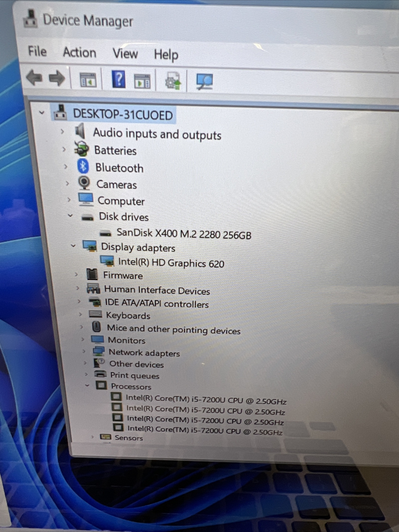Screen dimensions: 399x532
Task: Expand the Sensors category
Action: pyautogui.click(x=93, y=437)
